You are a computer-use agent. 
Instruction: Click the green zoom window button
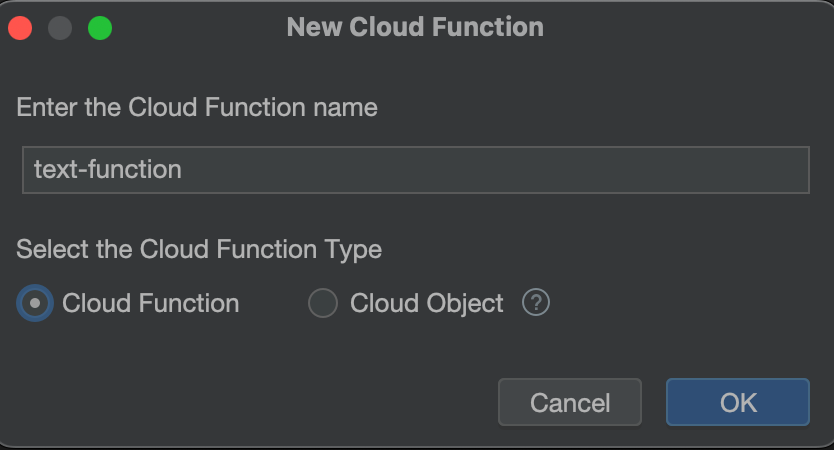100,28
